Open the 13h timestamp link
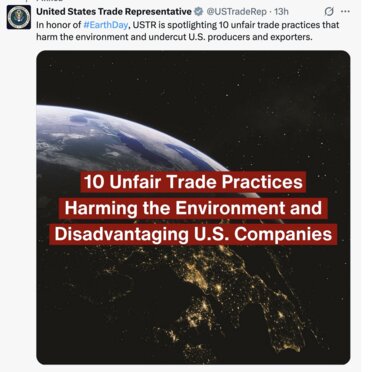 pos(281,12)
